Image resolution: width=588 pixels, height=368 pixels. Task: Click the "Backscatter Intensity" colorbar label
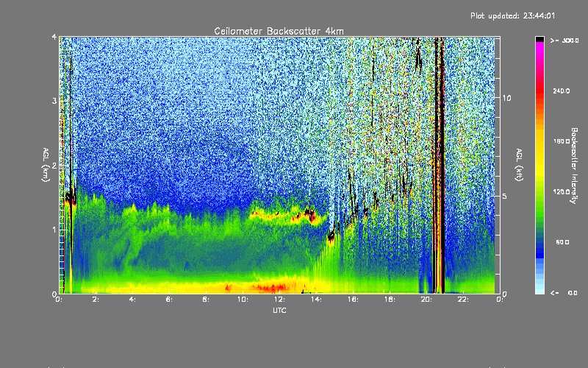coord(574,166)
